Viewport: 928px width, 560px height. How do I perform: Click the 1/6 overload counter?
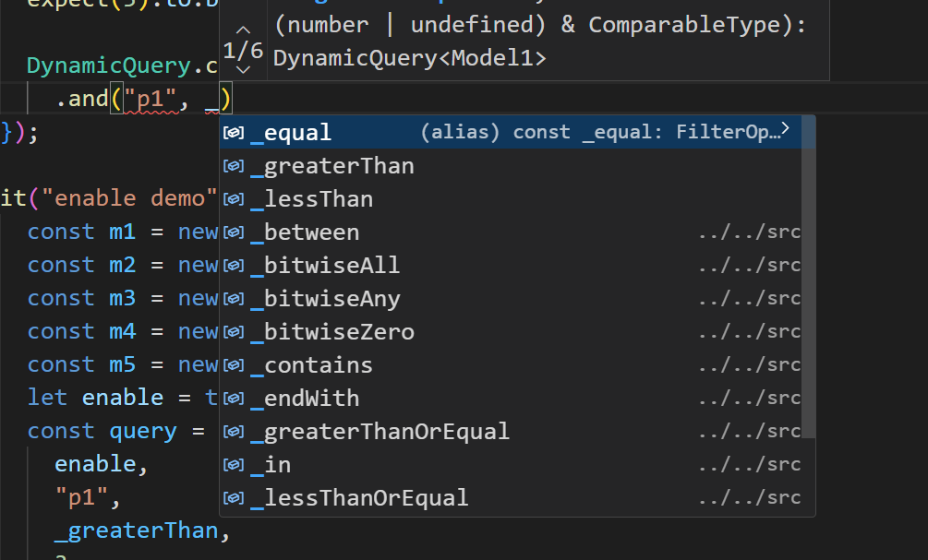coord(243,50)
